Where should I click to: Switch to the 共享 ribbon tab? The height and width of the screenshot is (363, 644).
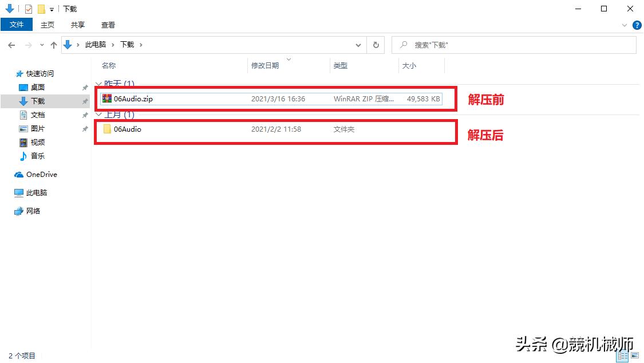point(78,25)
